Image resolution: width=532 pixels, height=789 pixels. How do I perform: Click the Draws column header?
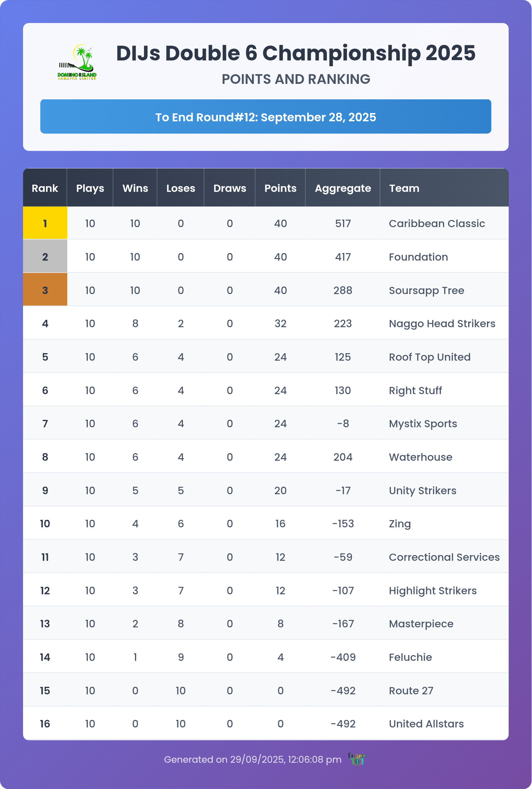point(230,188)
